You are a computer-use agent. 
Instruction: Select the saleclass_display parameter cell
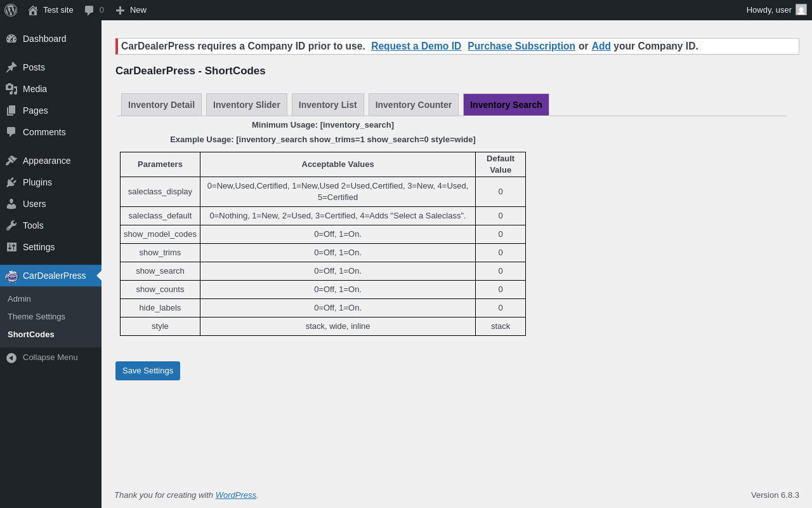point(160,192)
